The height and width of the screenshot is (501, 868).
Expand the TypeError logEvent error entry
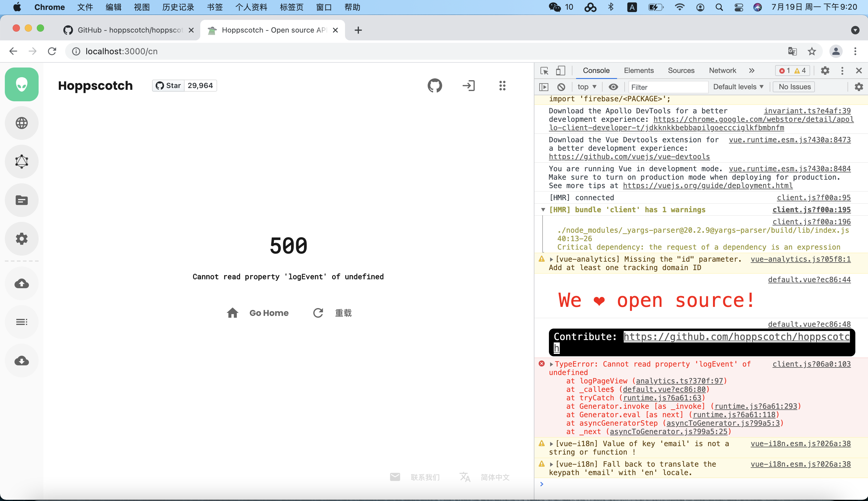[551, 364]
